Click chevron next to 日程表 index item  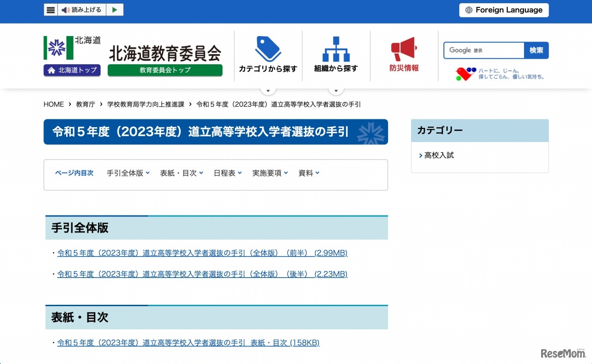tap(240, 173)
